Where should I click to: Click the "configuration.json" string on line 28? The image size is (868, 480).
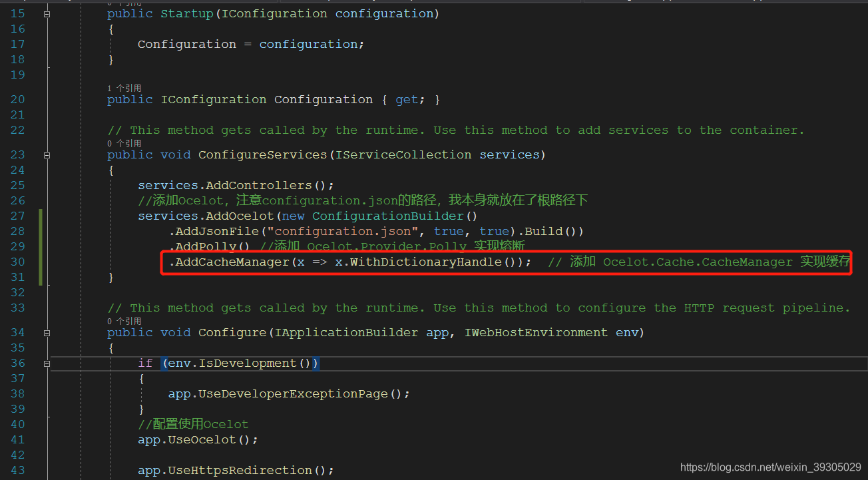[347, 231]
